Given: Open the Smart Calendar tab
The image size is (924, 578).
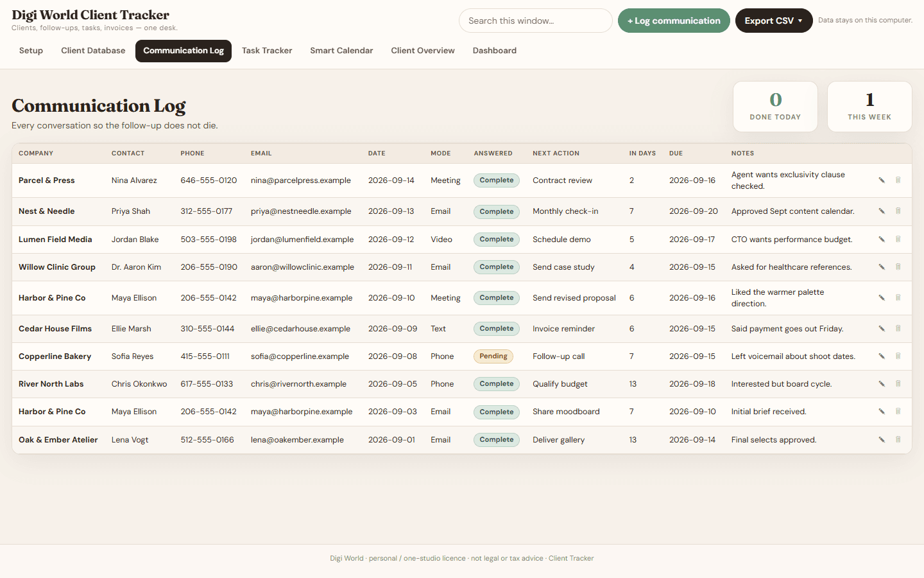Looking at the screenshot, I should 341,51.
